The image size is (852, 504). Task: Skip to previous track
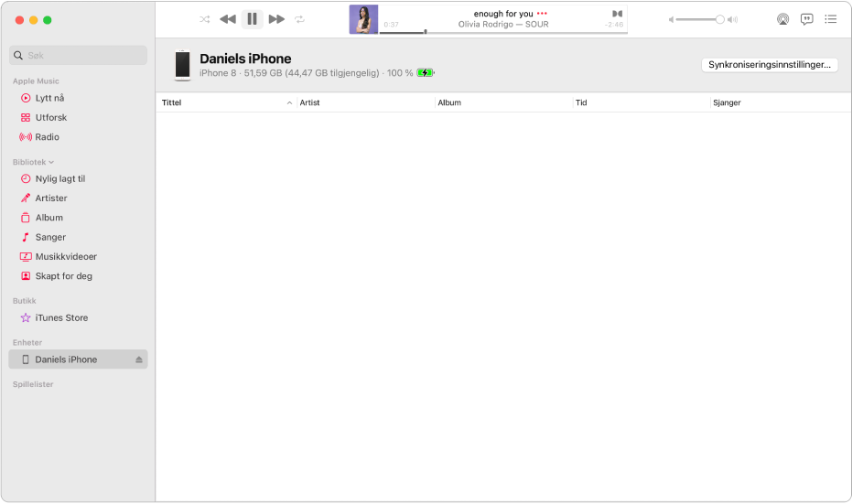(228, 19)
